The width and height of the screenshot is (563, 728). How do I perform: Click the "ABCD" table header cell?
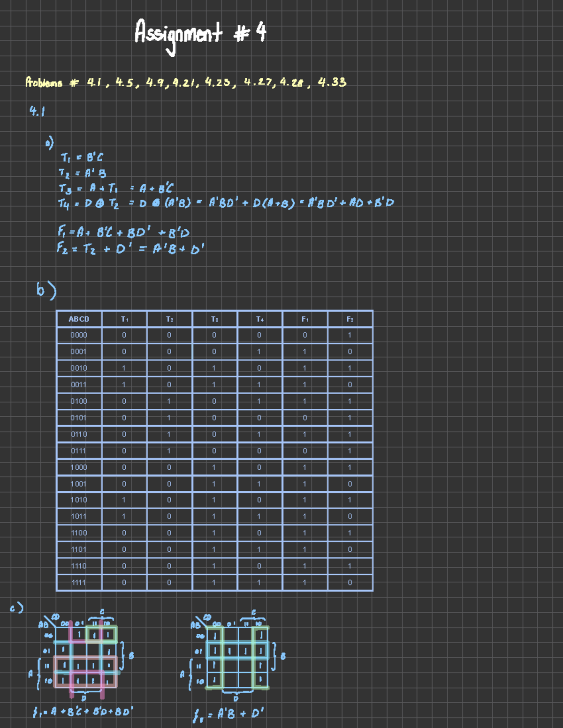(x=79, y=319)
